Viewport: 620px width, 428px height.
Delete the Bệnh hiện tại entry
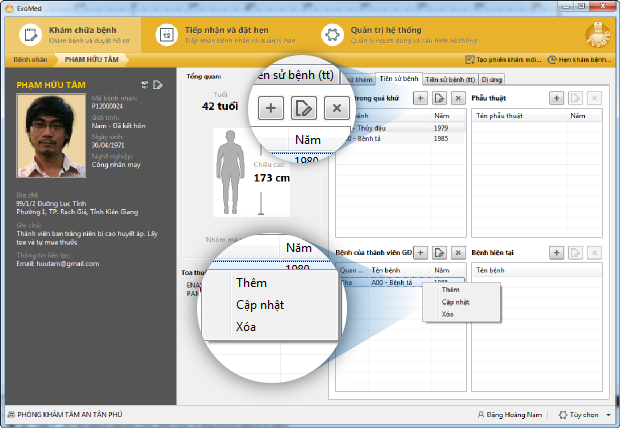[x=594, y=252]
